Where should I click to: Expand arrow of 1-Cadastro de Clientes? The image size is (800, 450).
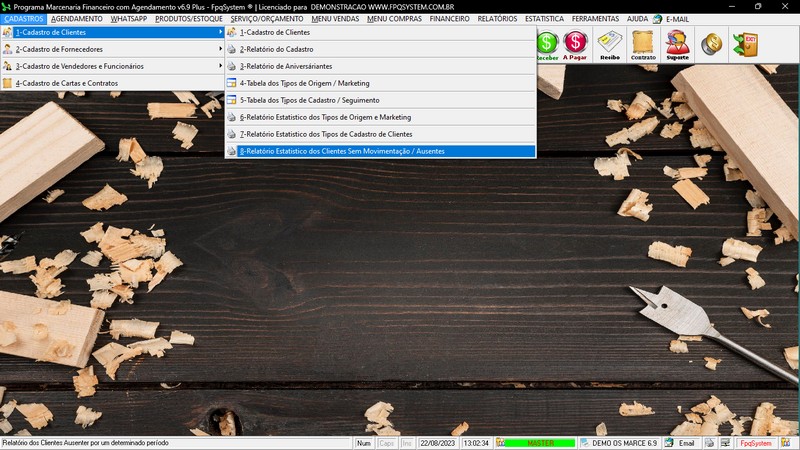coord(220,32)
